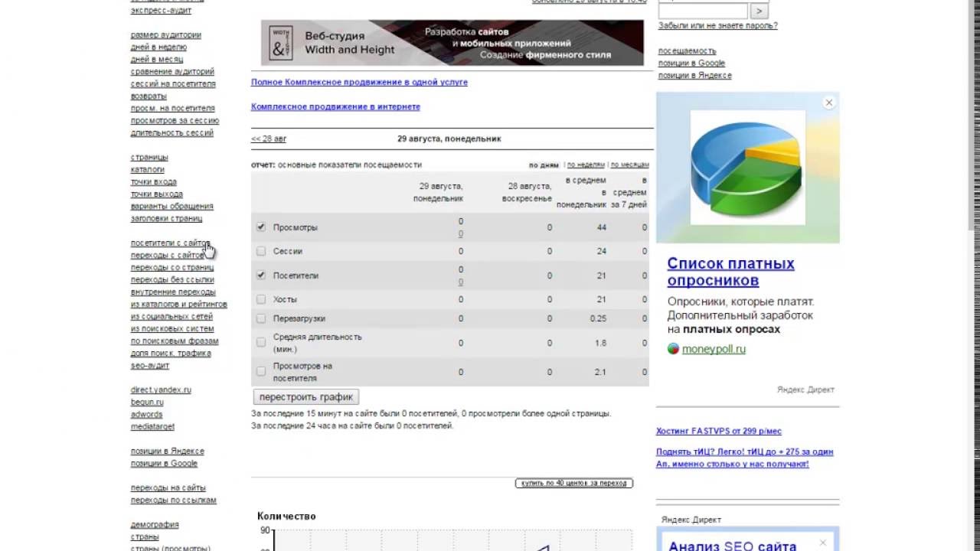Enable the Сессии checkbox
The image size is (980, 551).
pos(261,251)
